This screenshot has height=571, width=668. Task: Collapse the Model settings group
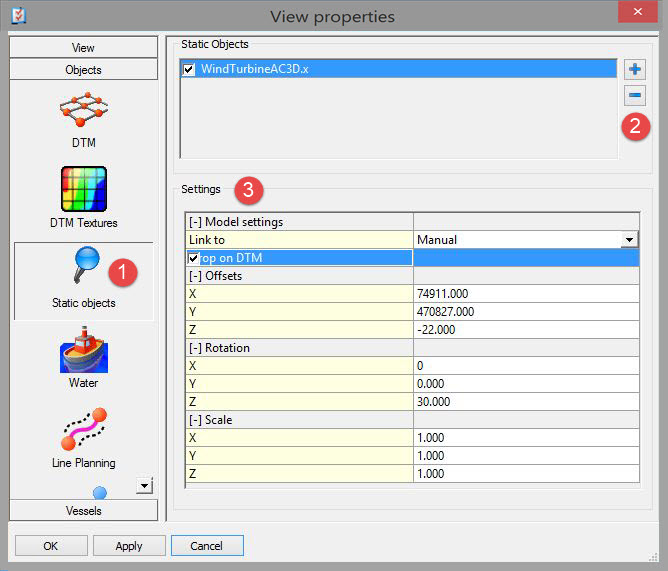pyautogui.click(x=195, y=222)
